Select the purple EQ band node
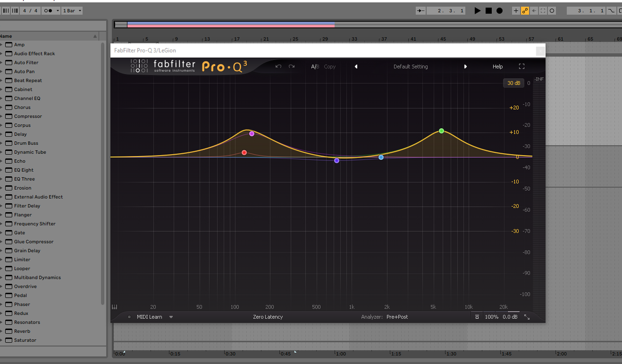 [252, 133]
